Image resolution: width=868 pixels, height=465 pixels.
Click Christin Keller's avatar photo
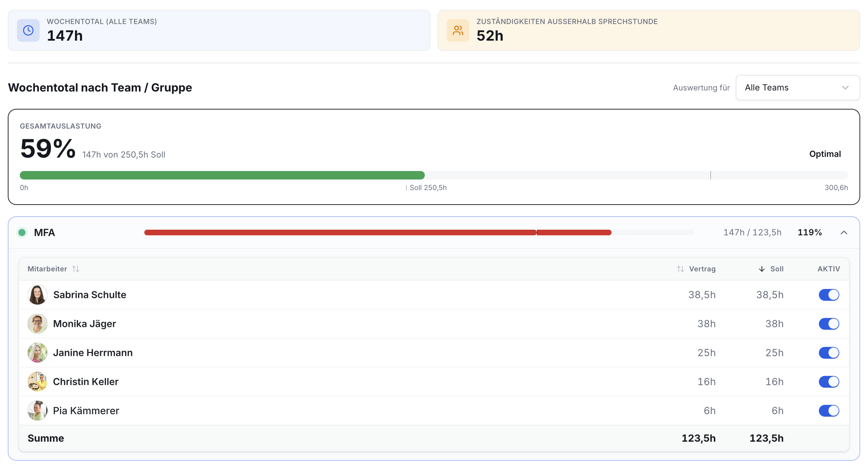37,382
